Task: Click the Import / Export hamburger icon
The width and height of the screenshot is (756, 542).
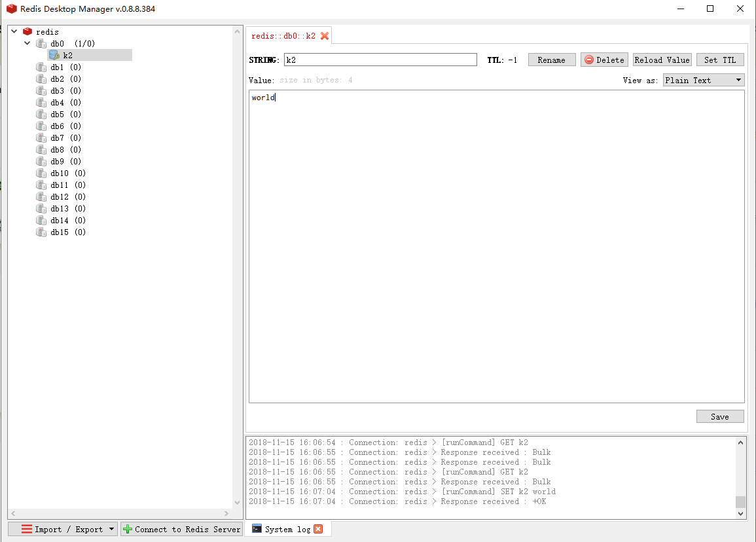Action: [x=27, y=529]
